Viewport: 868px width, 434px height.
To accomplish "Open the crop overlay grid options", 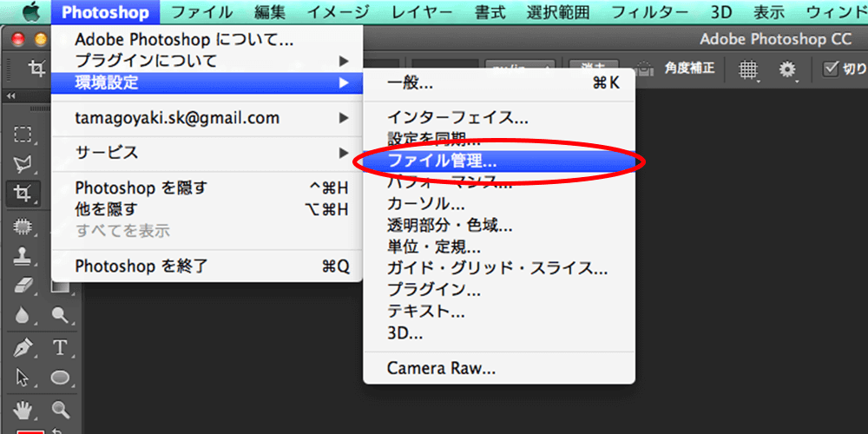I will tap(749, 69).
